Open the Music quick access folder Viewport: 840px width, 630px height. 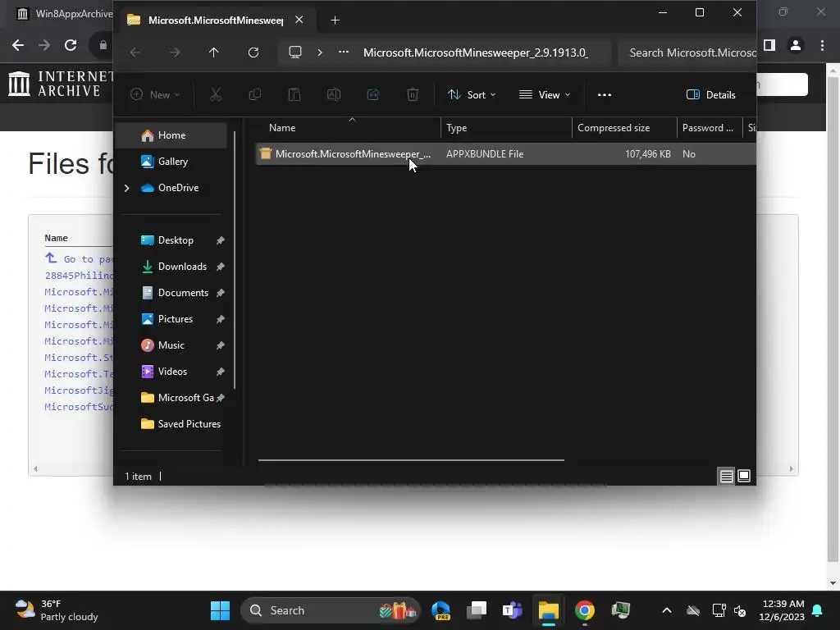(171, 345)
